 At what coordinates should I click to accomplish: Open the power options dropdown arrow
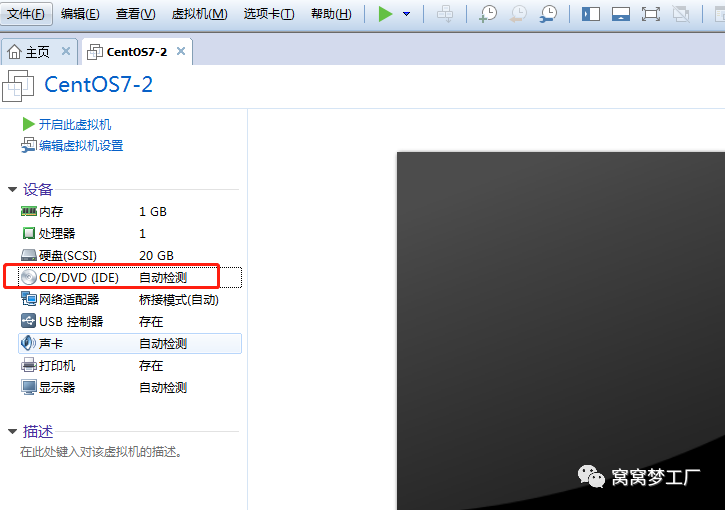(x=406, y=14)
